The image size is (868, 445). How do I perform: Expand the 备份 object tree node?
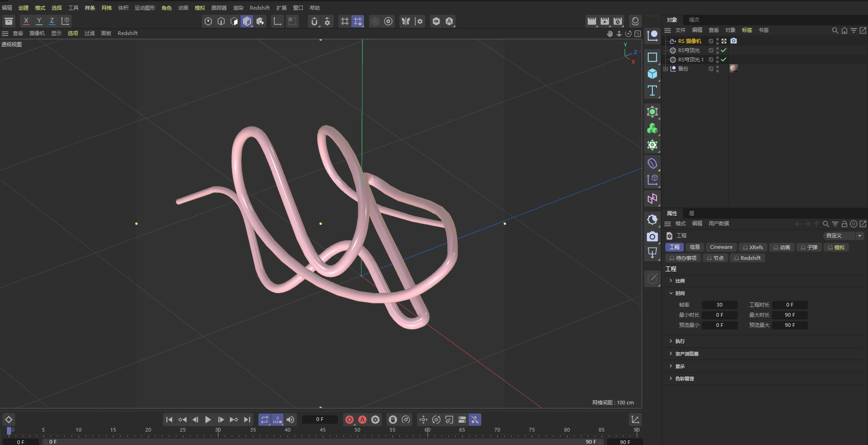point(666,69)
